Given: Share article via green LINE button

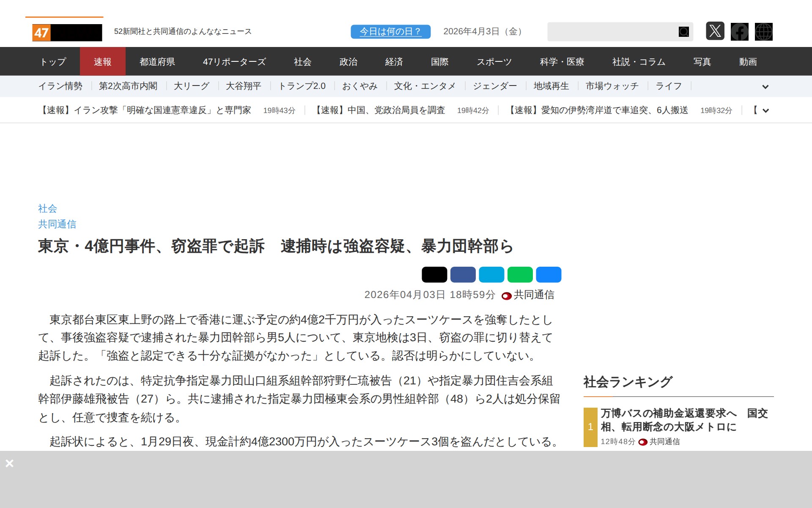Looking at the screenshot, I should 520,275.
